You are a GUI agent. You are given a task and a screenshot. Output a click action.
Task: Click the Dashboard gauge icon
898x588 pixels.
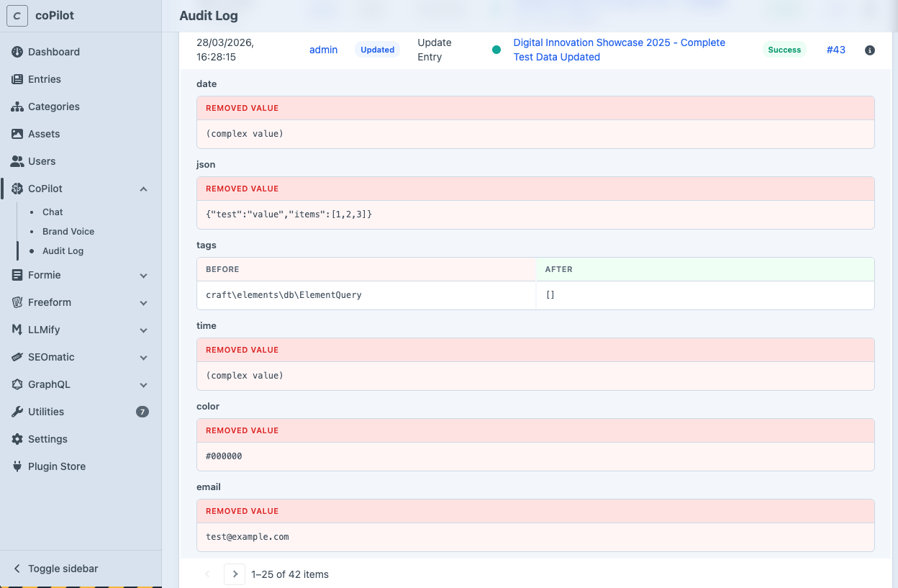17,52
